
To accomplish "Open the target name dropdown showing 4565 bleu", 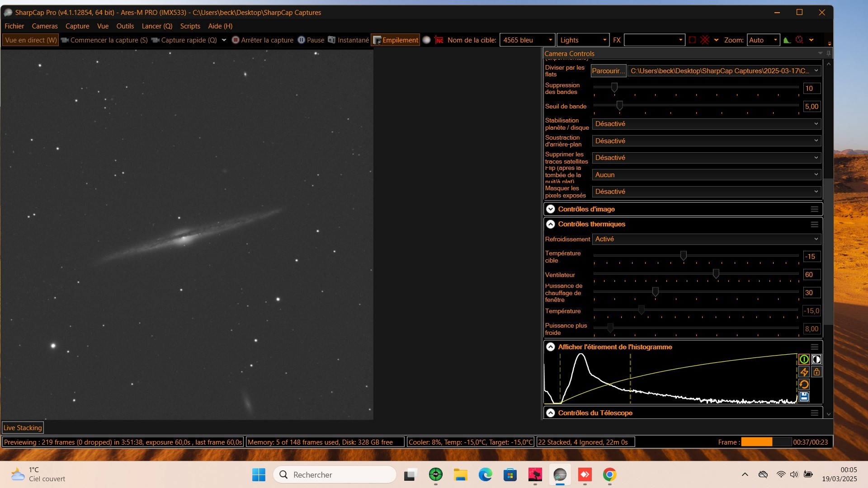I will pyautogui.click(x=527, y=40).
